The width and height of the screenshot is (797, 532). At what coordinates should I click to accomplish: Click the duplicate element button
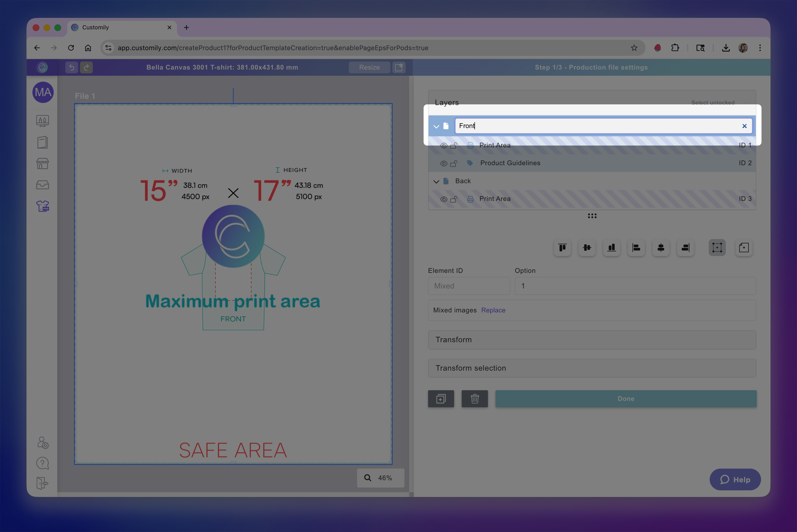tap(441, 399)
